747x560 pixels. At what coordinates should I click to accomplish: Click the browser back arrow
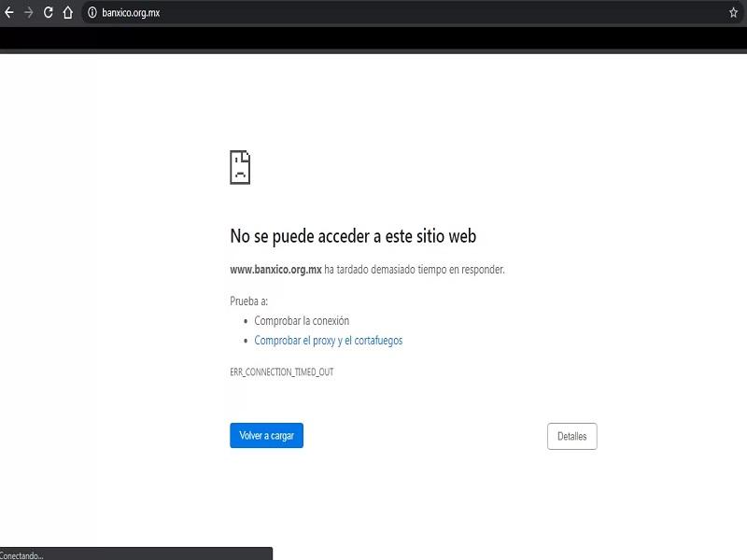coord(9,13)
